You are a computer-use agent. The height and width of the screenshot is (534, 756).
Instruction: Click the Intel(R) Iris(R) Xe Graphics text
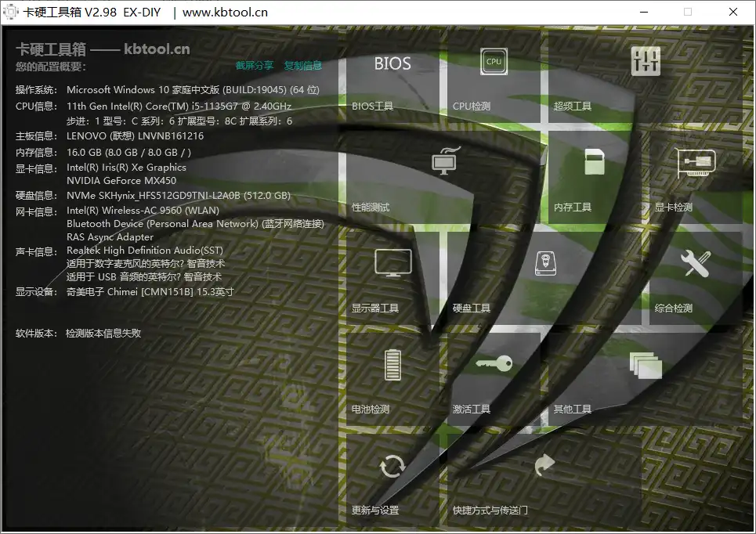coord(126,168)
